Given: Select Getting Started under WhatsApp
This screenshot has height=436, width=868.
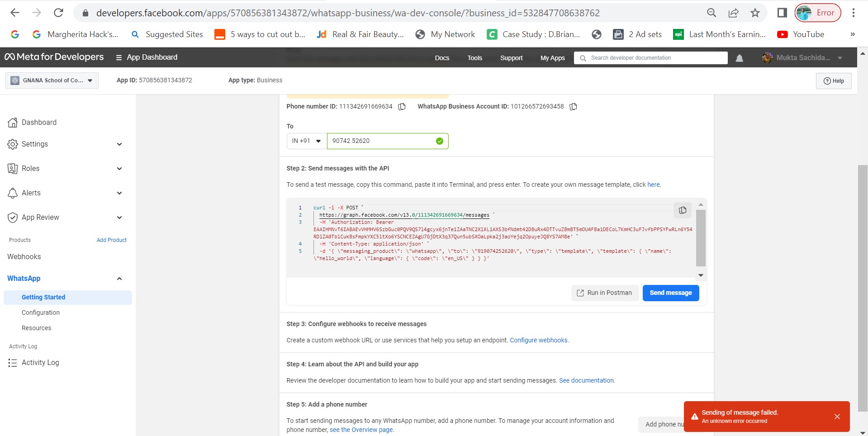Looking at the screenshot, I should coord(68,297).
